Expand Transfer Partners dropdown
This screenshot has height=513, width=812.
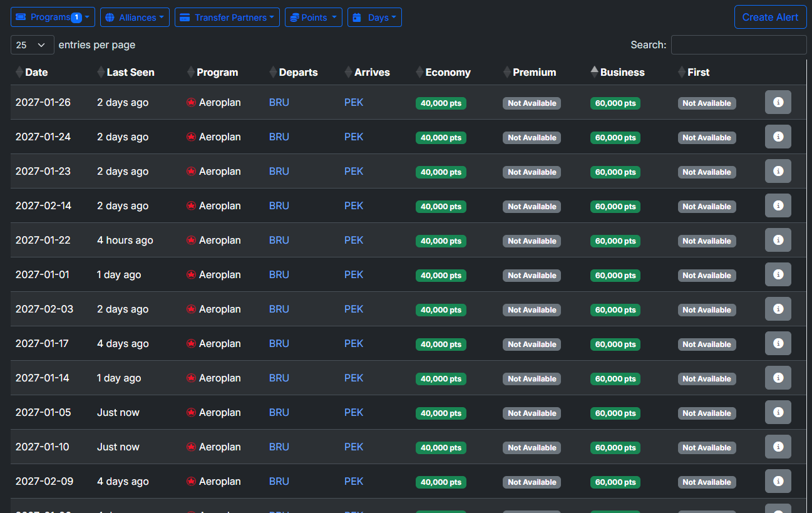pos(227,18)
